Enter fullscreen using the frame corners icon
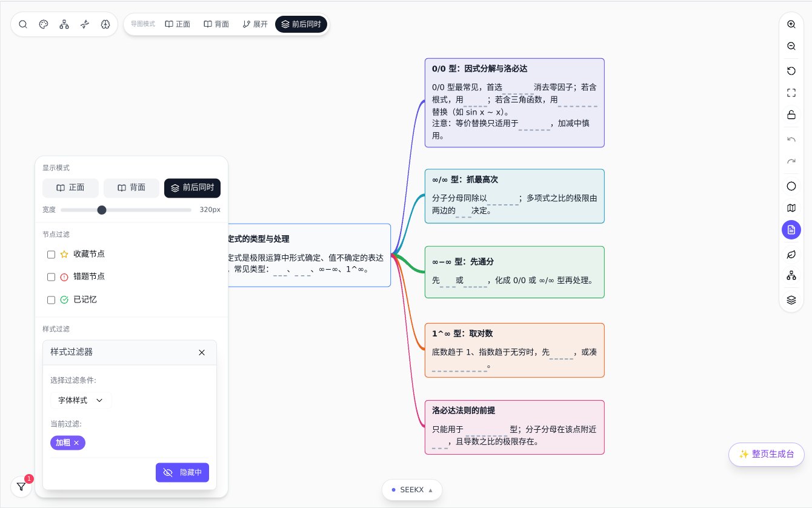The height and width of the screenshot is (508, 812). point(791,93)
